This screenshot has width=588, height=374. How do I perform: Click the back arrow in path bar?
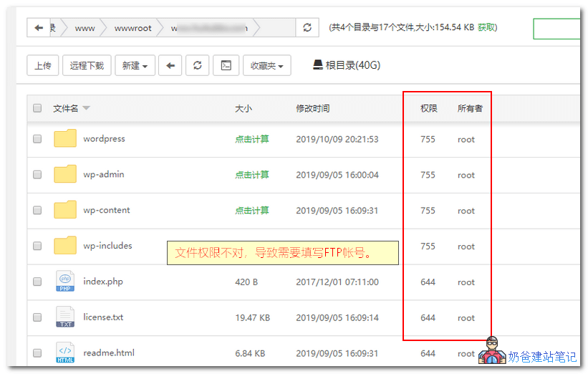coord(39,28)
